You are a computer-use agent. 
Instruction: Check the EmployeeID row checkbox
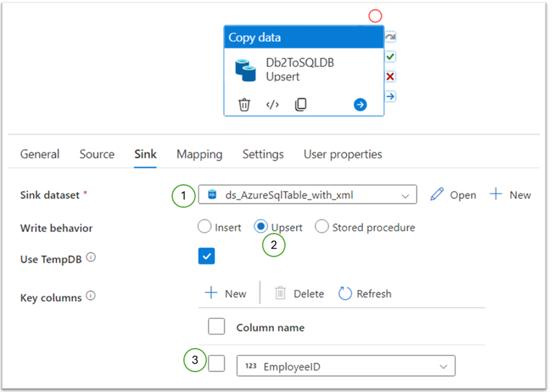coord(216,363)
